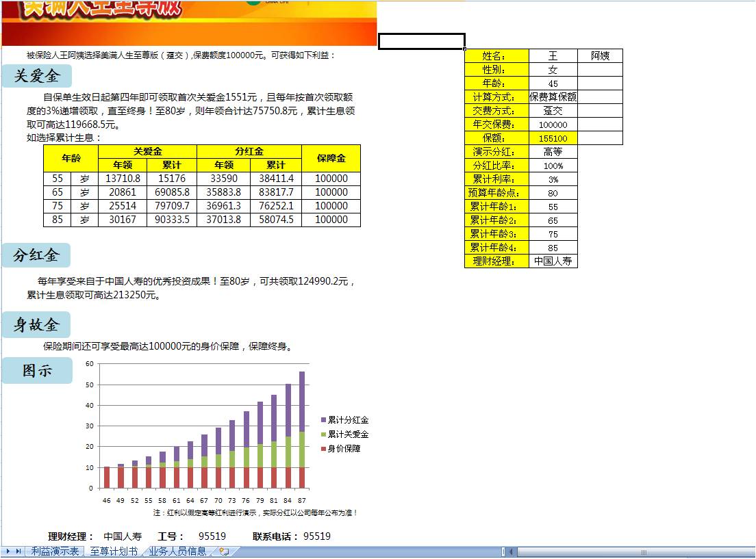Click the 年龄 value cell 45
The image size is (756, 559).
coord(553,83)
